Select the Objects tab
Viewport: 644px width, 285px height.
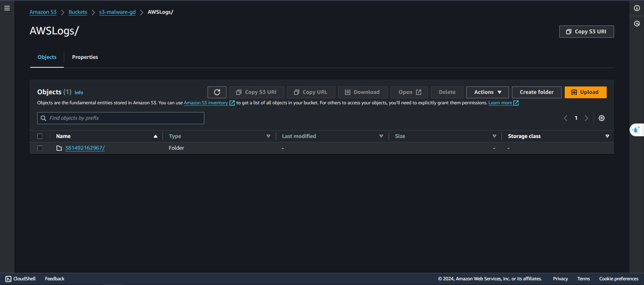(x=47, y=57)
